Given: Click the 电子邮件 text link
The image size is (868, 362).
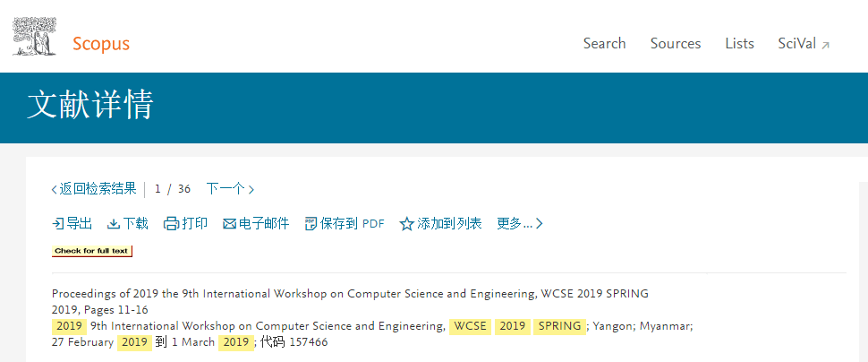Looking at the screenshot, I should (x=263, y=224).
